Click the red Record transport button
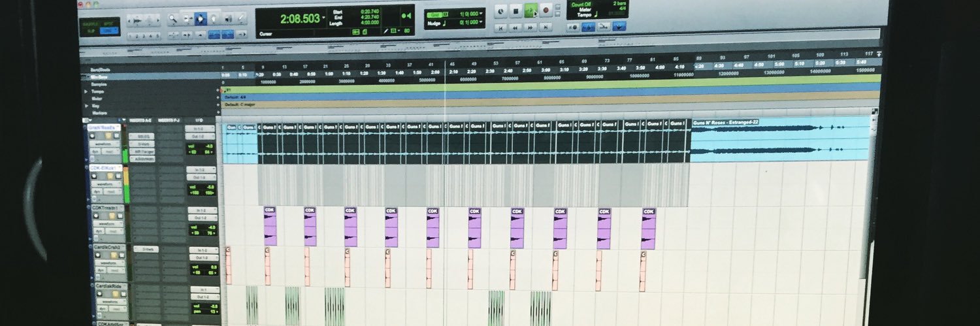The width and height of the screenshot is (980, 326). click(546, 10)
